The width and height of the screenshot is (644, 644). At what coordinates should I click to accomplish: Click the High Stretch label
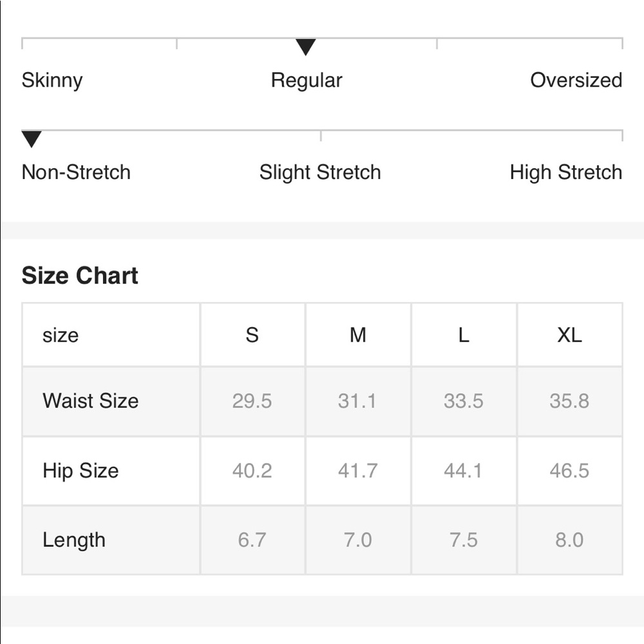565,173
